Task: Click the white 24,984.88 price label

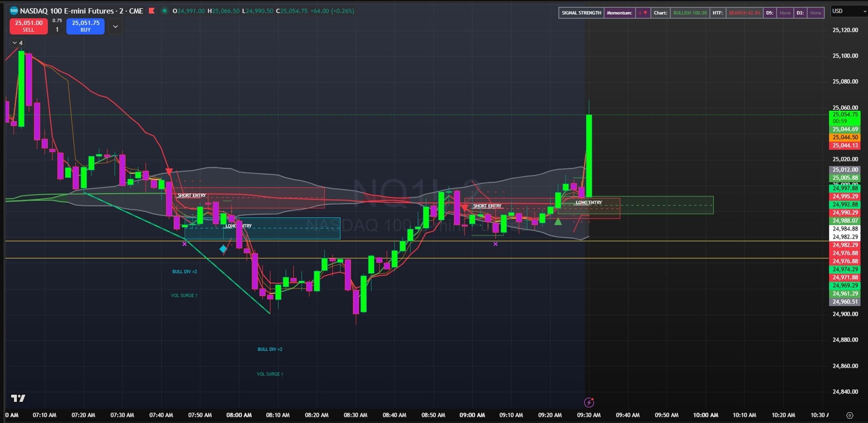Action: (x=845, y=229)
